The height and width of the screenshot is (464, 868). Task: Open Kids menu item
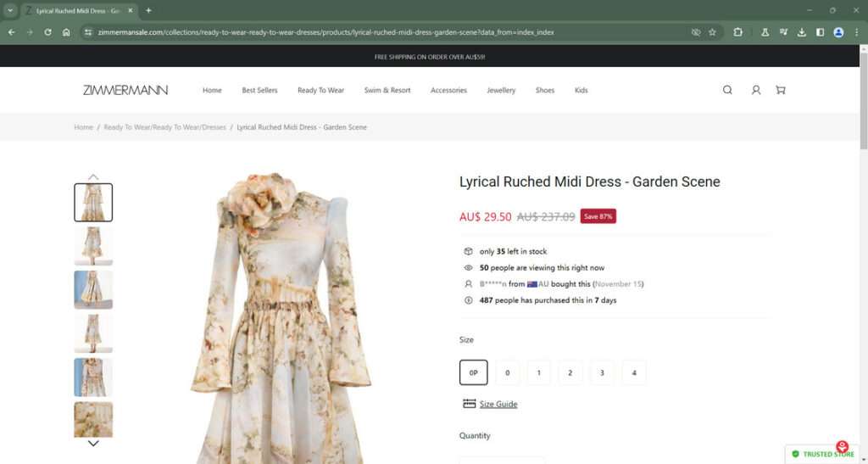(x=581, y=90)
